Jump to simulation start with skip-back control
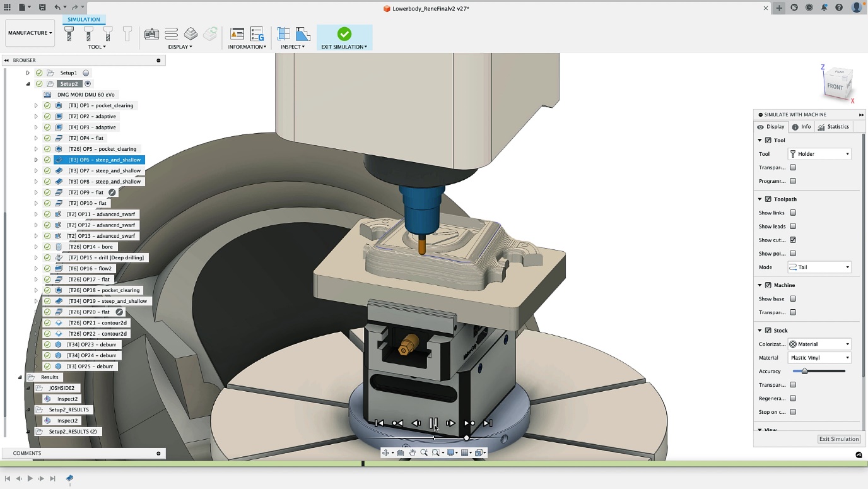 378,423
